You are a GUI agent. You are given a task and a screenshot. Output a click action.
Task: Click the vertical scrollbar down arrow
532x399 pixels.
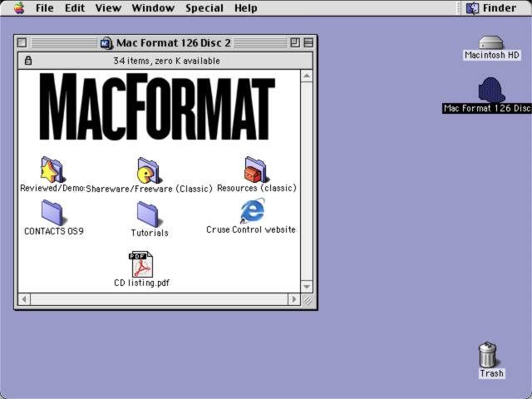click(x=307, y=287)
